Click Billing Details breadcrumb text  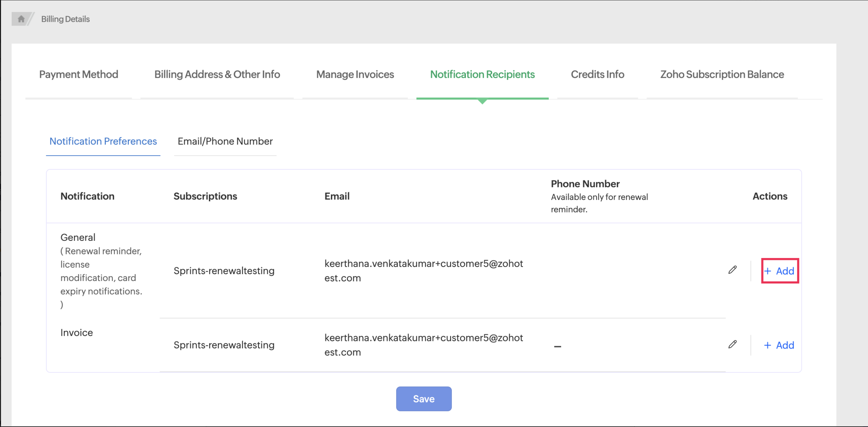pyautogui.click(x=65, y=19)
